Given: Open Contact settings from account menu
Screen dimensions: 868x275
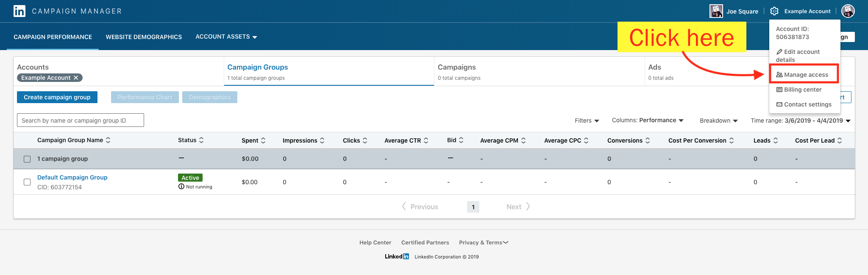Looking at the screenshot, I should [804, 104].
